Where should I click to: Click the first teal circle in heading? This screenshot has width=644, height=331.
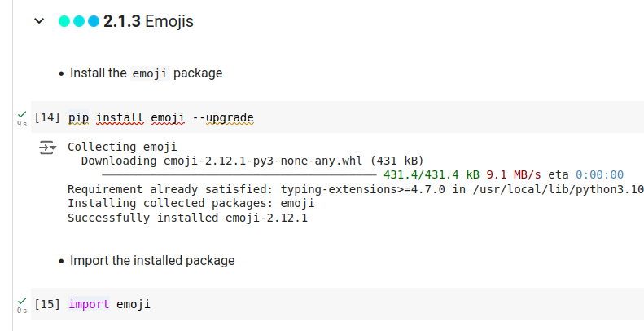coord(65,21)
